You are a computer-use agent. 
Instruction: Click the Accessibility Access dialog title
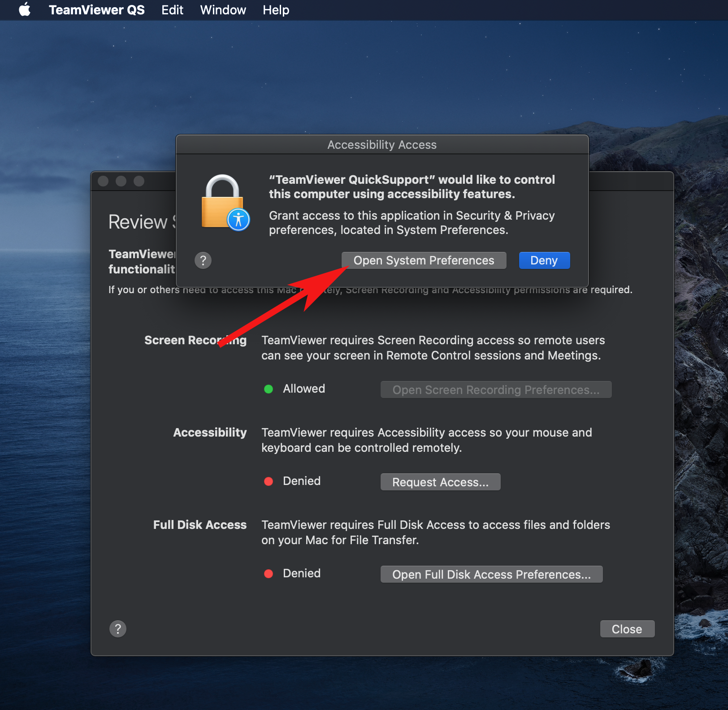tap(382, 145)
